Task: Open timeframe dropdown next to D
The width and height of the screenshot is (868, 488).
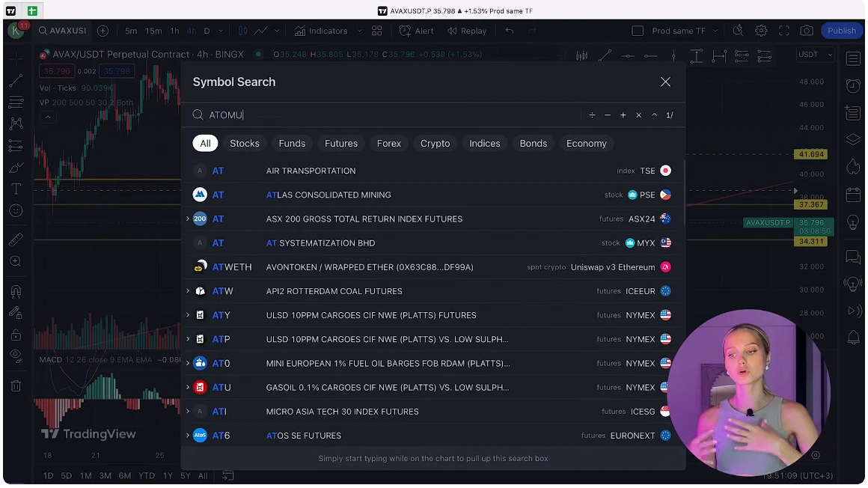Action: click(x=220, y=31)
